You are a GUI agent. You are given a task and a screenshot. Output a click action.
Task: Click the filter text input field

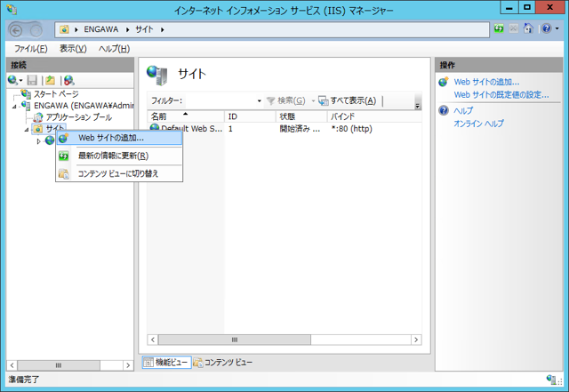(x=220, y=100)
